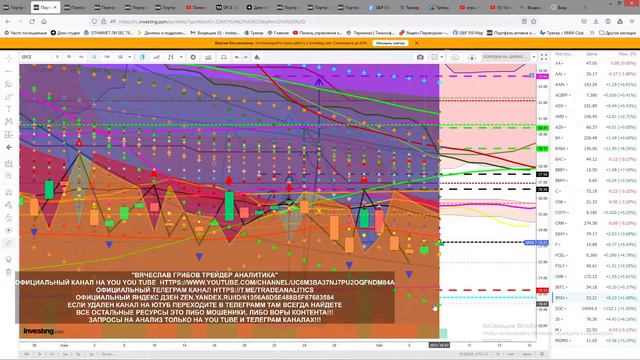Select the text T annotation tool

(9, 109)
